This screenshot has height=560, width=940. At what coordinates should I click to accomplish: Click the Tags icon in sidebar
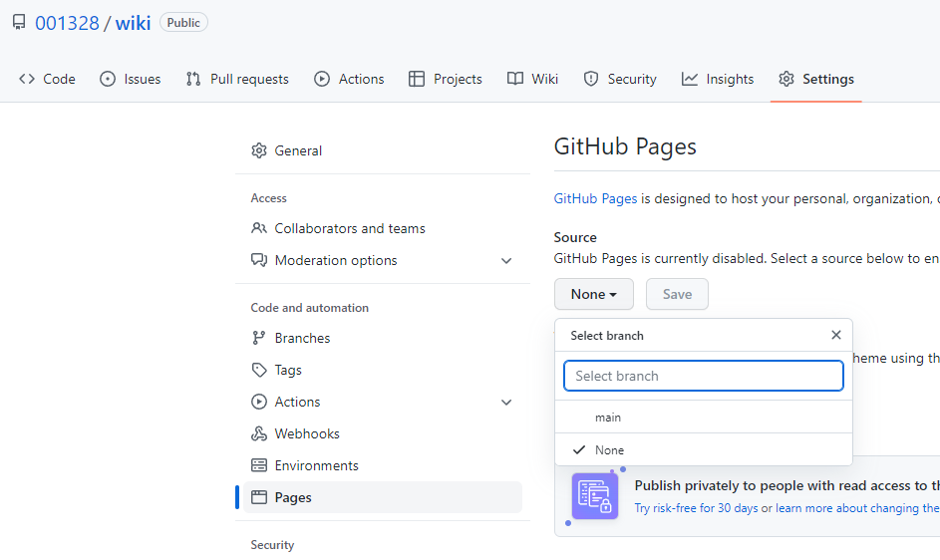tap(259, 370)
